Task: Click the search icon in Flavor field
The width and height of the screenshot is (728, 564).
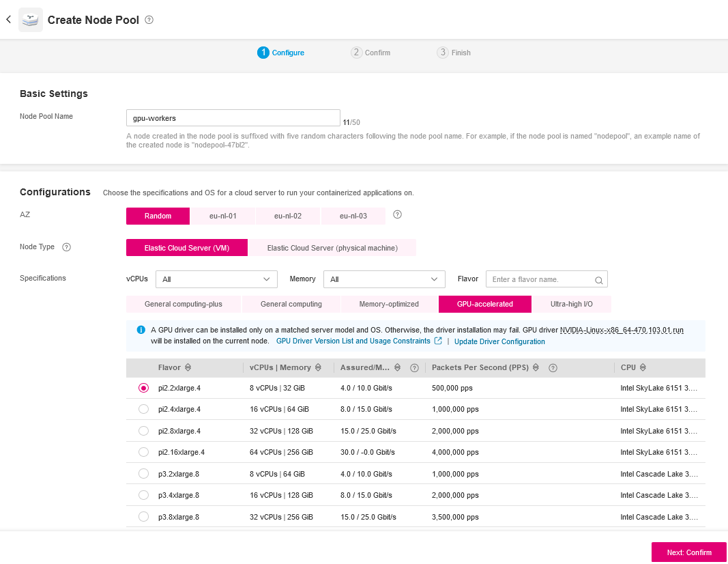Action: pos(598,280)
